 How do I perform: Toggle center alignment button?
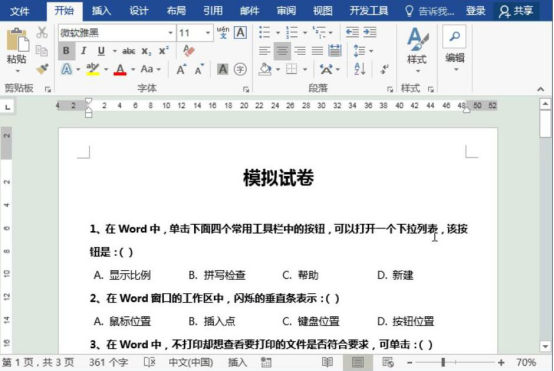tap(282, 51)
